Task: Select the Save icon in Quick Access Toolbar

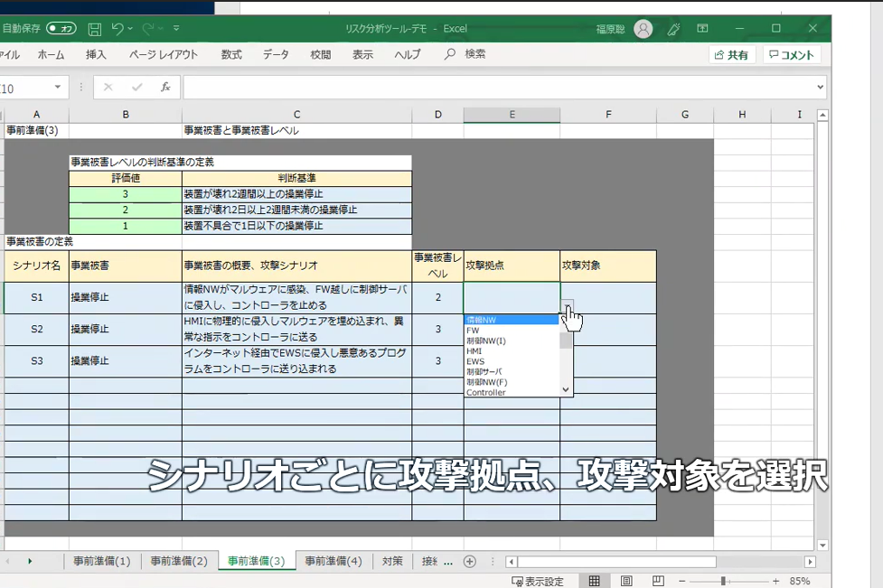Action: tap(95, 28)
